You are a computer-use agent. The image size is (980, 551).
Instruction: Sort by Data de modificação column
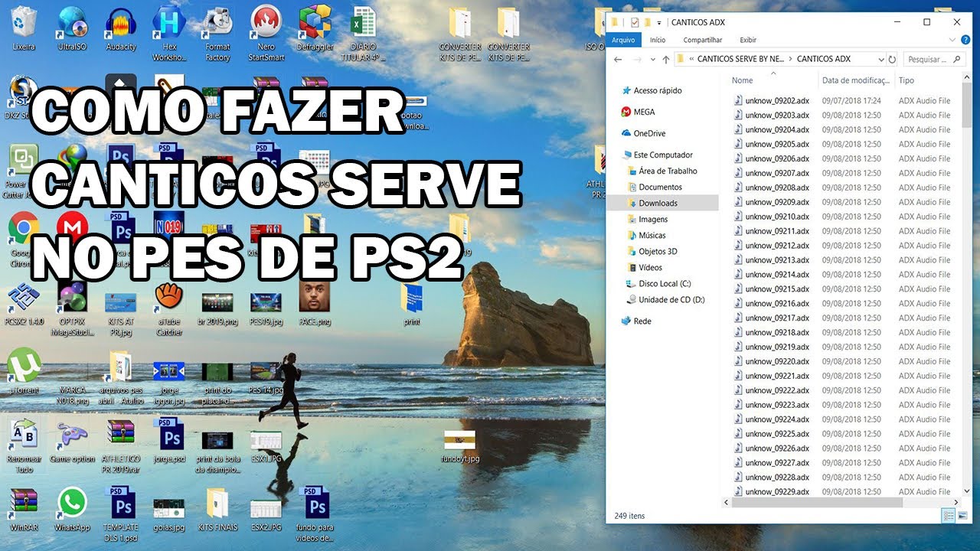[x=855, y=80]
